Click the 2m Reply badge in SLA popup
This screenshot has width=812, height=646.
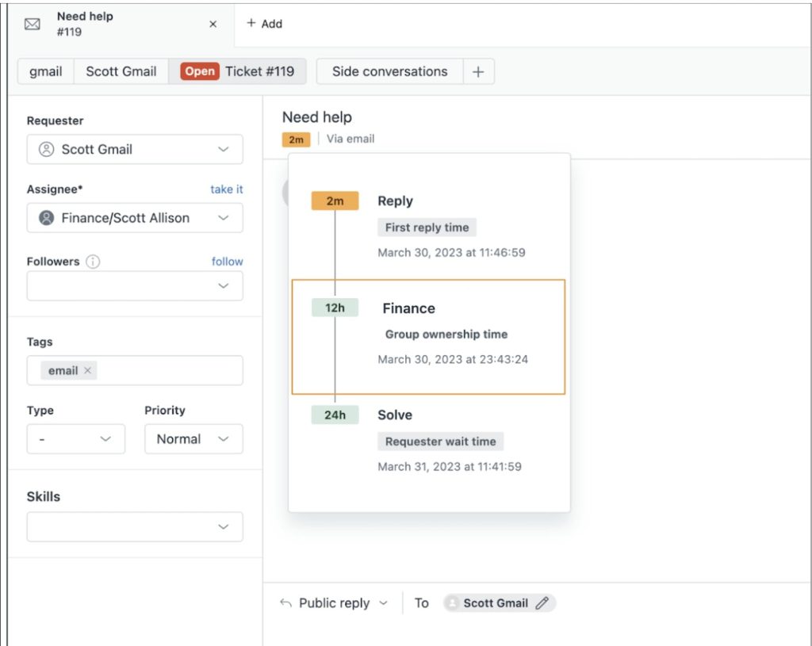pyautogui.click(x=335, y=201)
